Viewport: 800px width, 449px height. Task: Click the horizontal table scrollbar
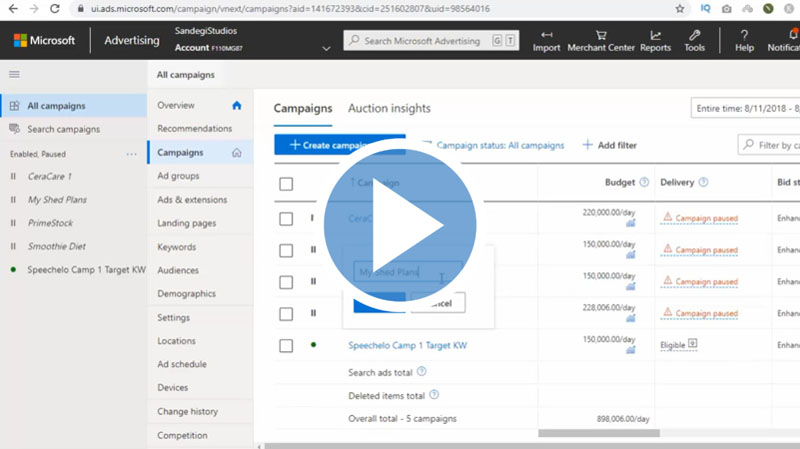[x=599, y=433]
